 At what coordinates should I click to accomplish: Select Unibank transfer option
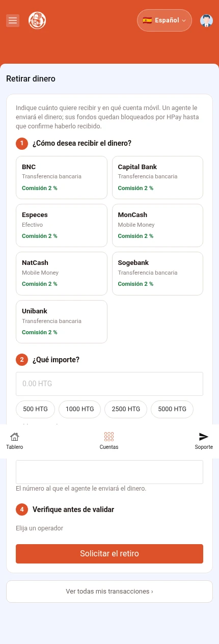tap(62, 321)
